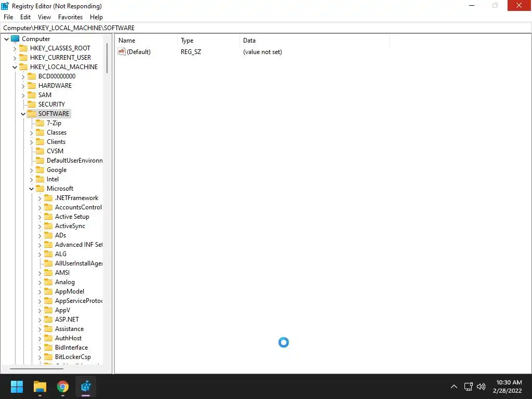Open Google Chrome from the taskbar
This screenshot has height=399, width=532.
(x=63, y=387)
